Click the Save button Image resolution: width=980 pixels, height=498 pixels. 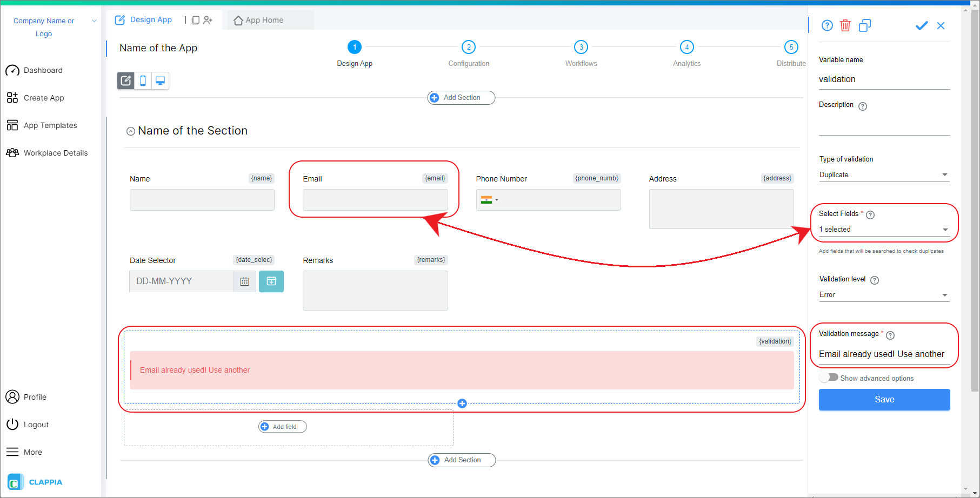tap(884, 400)
